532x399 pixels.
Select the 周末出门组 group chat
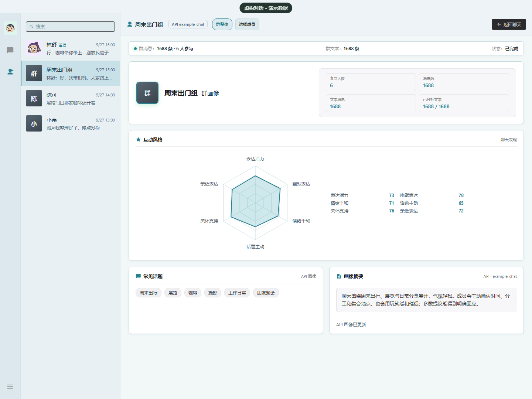tap(70, 73)
